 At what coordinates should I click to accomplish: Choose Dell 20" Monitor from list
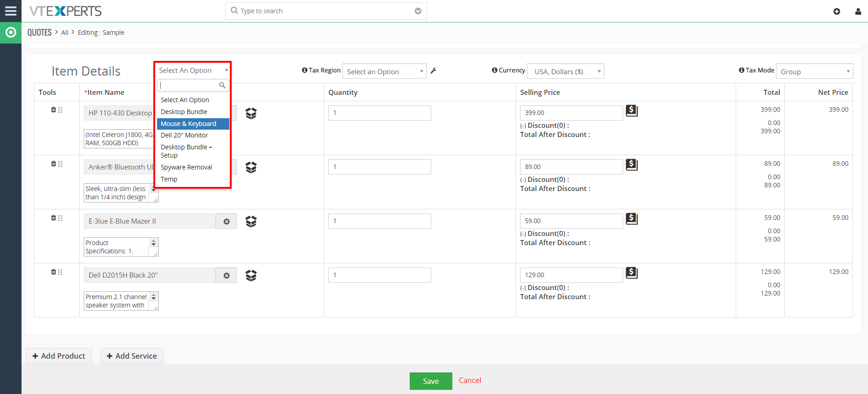(193, 135)
